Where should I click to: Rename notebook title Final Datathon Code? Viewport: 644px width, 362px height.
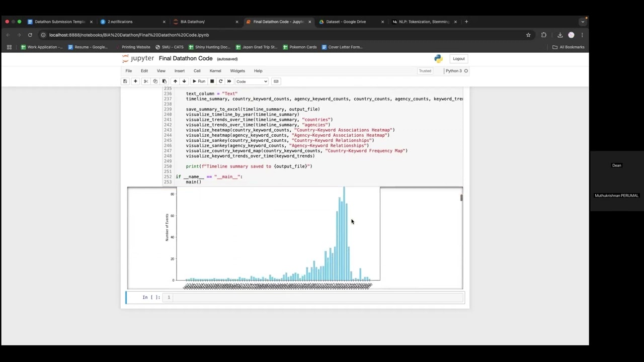(186, 58)
